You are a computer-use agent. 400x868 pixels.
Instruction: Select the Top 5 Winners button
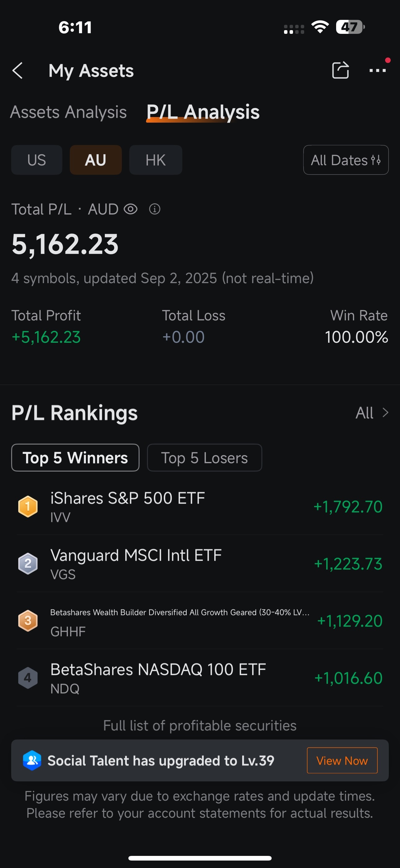tap(75, 458)
